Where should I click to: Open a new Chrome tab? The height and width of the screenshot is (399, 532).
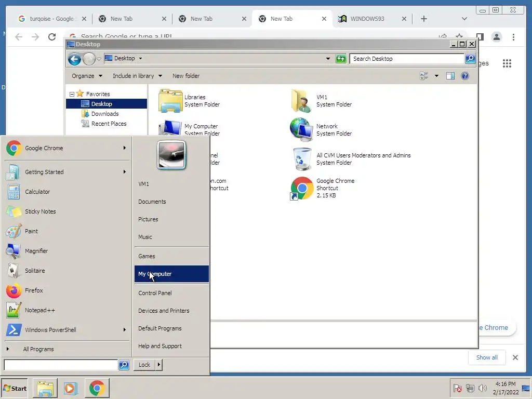[x=424, y=19]
